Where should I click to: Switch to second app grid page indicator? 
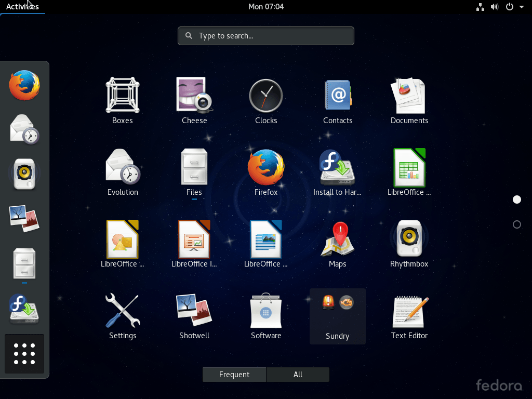[x=517, y=224]
